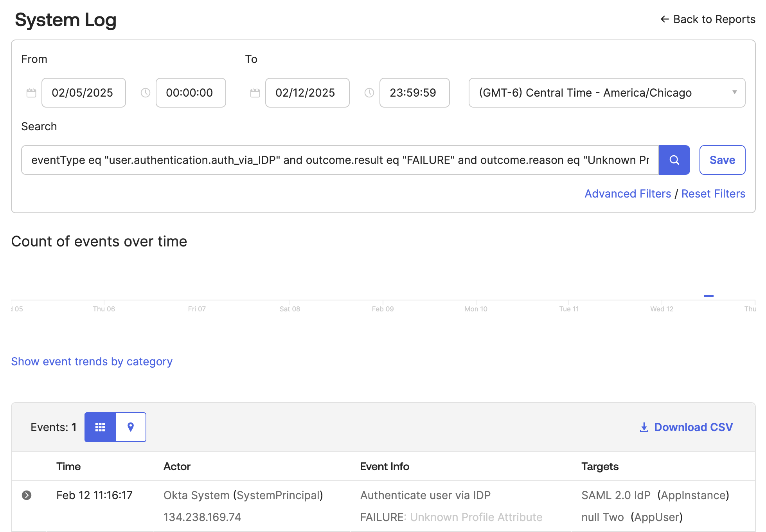
Task: Switch to grid table view
Action: tap(100, 427)
